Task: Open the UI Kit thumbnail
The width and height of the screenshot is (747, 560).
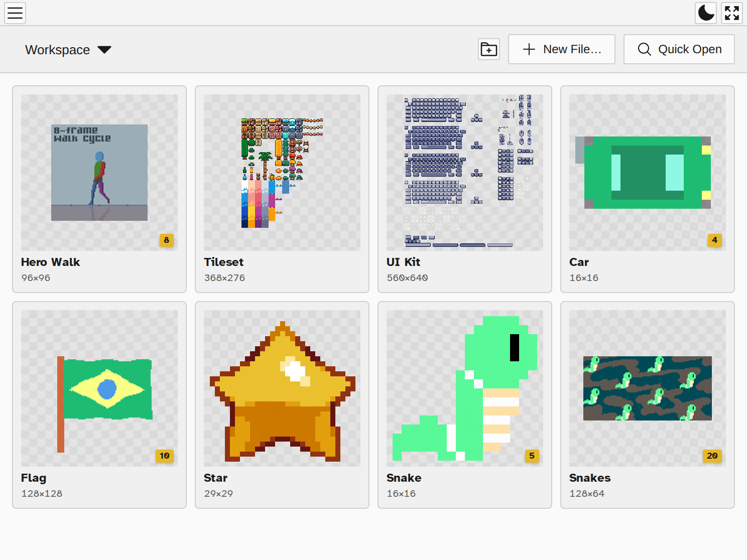Action: click(x=465, y=173)
